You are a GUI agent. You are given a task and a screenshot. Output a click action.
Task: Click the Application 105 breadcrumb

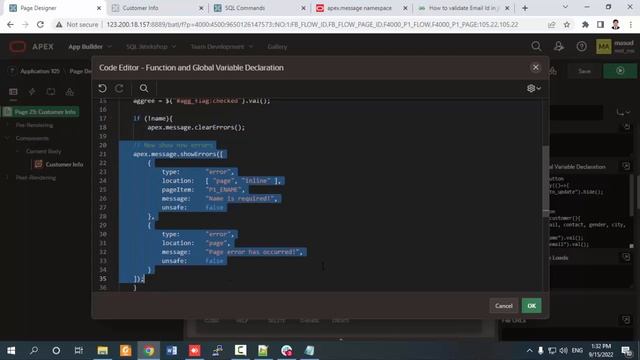40,71
